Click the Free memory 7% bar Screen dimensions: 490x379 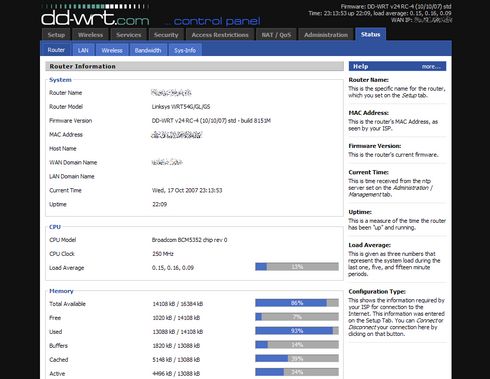coord(297,317)
